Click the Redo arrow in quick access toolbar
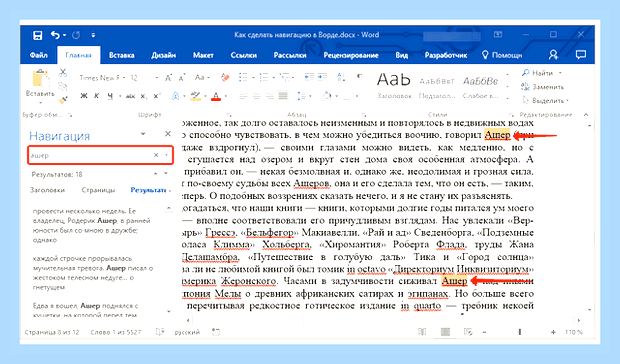The image size is (620, 364). tap(76, 35)
